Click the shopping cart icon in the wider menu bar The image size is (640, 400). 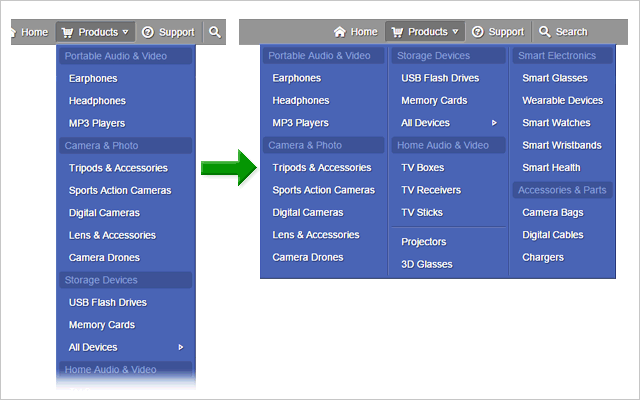397,32
